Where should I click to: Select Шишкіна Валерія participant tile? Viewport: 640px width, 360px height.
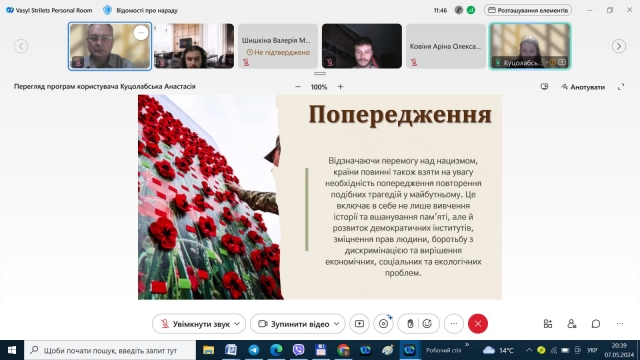tap(278, 46)
